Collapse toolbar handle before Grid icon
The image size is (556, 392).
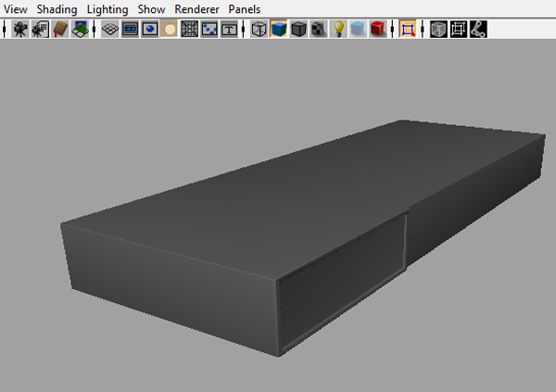[x=94, y=29]
